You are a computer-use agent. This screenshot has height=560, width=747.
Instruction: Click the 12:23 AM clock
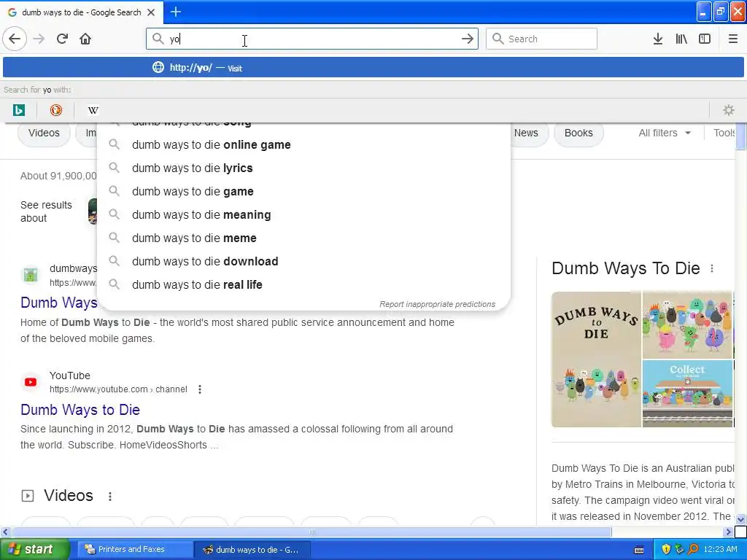(720, 549)
